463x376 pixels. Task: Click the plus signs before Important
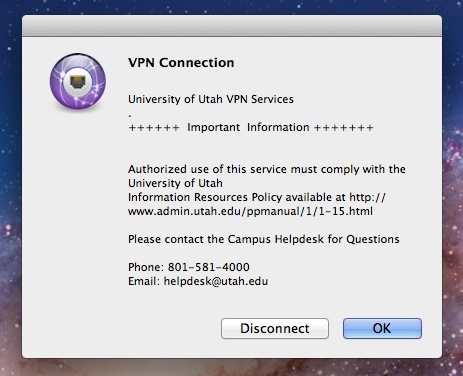tap(154, 128)
